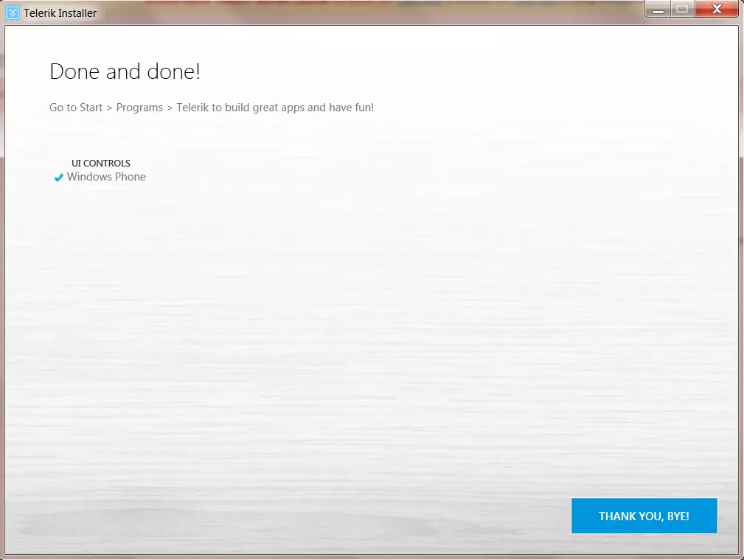Click the Go to Start > Programs instruction text
Screen dimensions: 744x560
(x=212, y=108)
